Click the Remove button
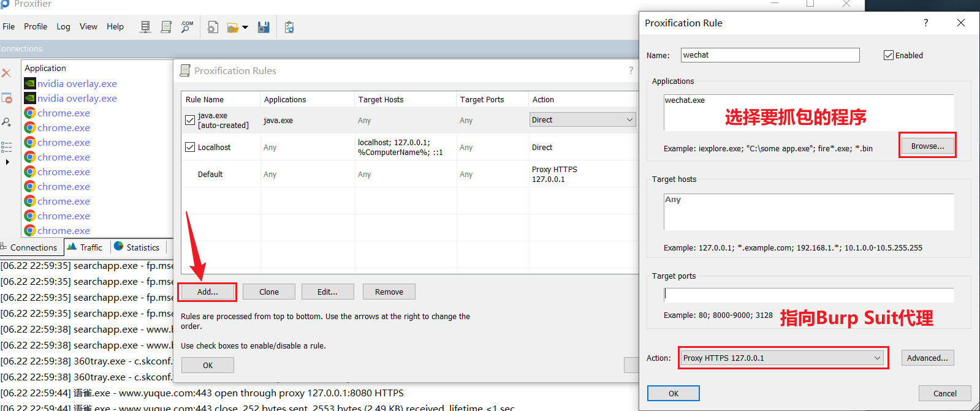 (x=389, y=292)
